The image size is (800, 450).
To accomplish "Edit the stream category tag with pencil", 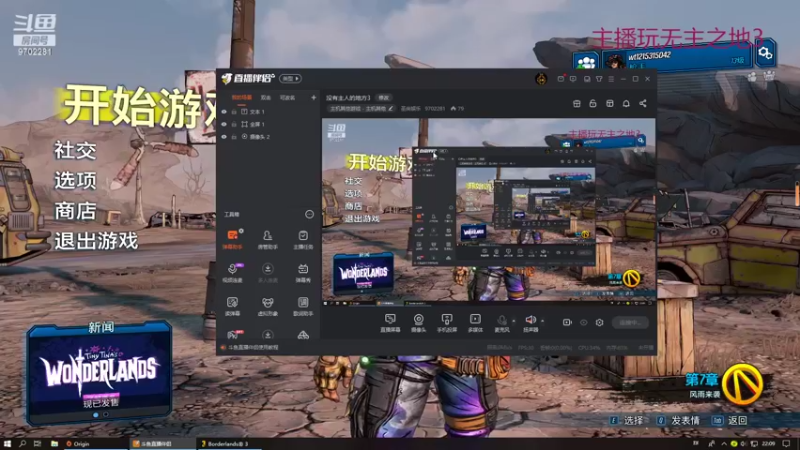I will click(x=391, y=109).
